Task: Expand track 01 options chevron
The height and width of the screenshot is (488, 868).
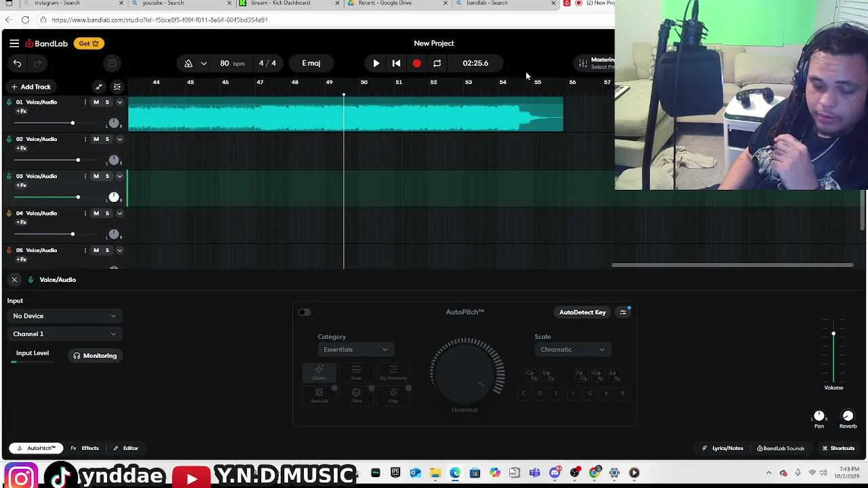Action: (x=119, y=102)
